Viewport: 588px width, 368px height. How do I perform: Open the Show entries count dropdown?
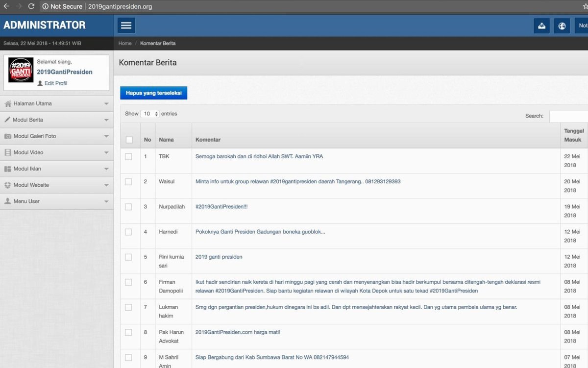point(150,114)
